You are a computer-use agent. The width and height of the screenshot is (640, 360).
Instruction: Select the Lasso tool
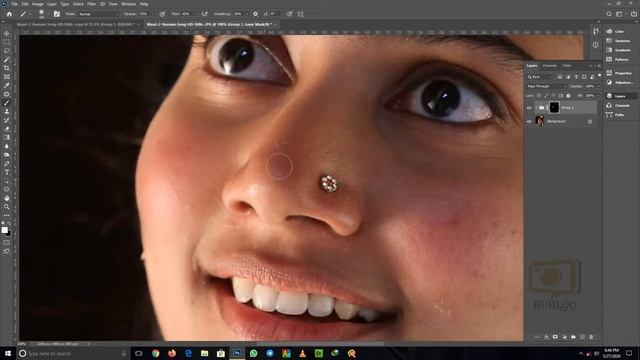pos(7,51)
